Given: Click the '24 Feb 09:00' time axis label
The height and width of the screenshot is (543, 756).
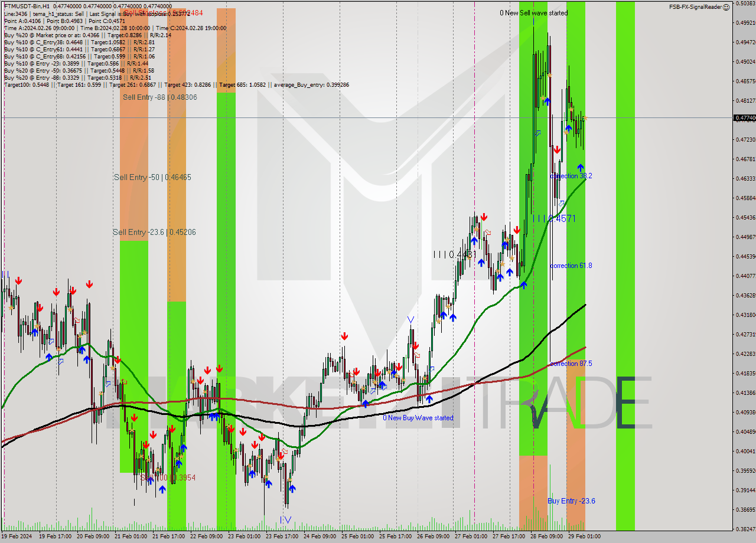Looking at the screenshot, I should click(x=319, y=537).
